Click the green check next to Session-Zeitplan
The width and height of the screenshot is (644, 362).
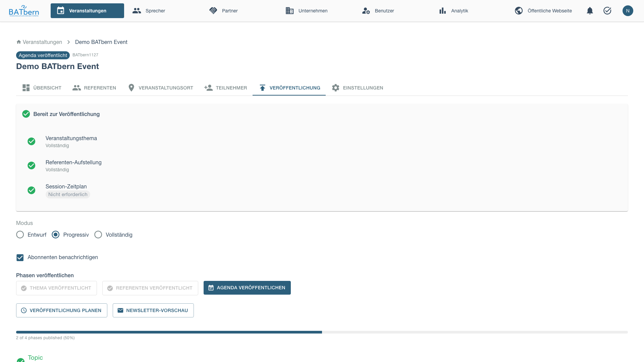(31, 190)
